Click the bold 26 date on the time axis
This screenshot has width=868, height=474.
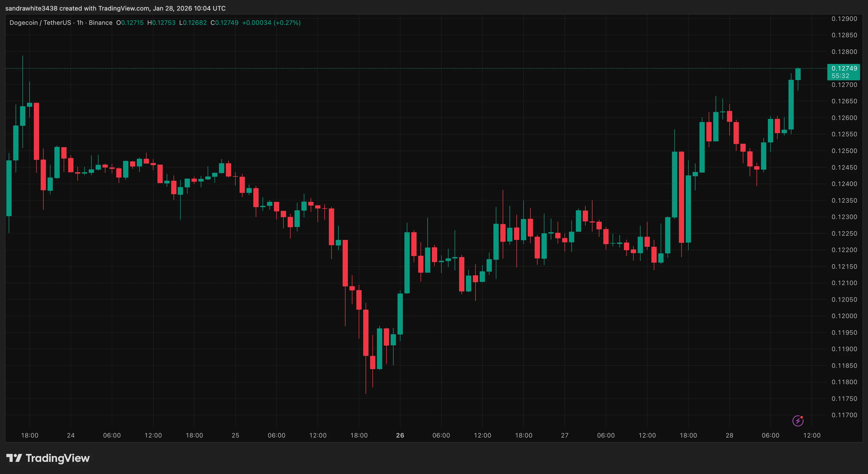(x=400, y=435)
